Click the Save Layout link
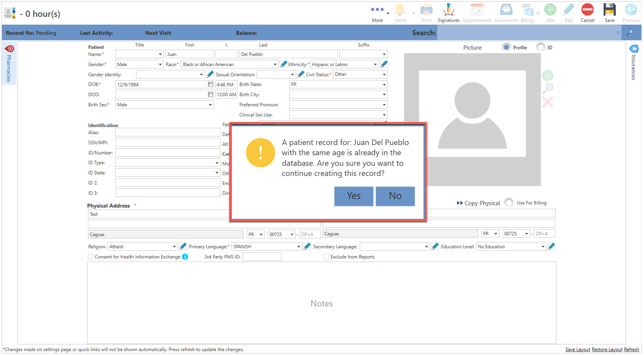 pos(578,350)
